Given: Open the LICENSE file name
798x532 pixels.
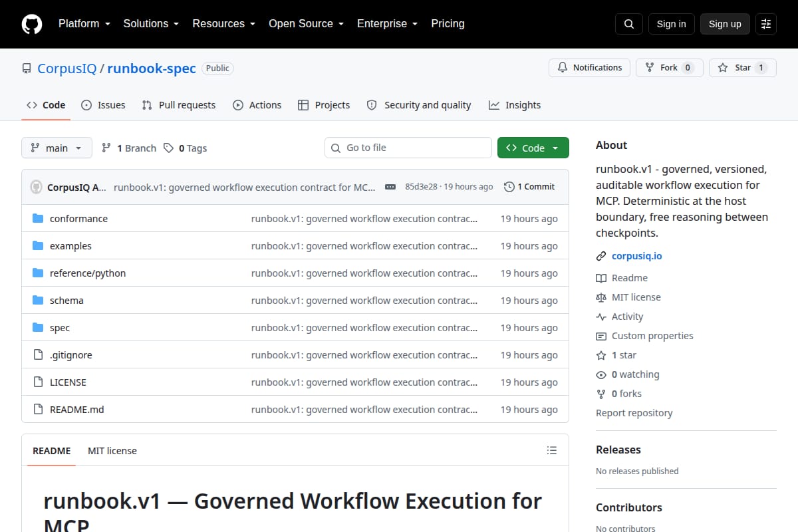Looking at the screenshot, I should point(68,382).
